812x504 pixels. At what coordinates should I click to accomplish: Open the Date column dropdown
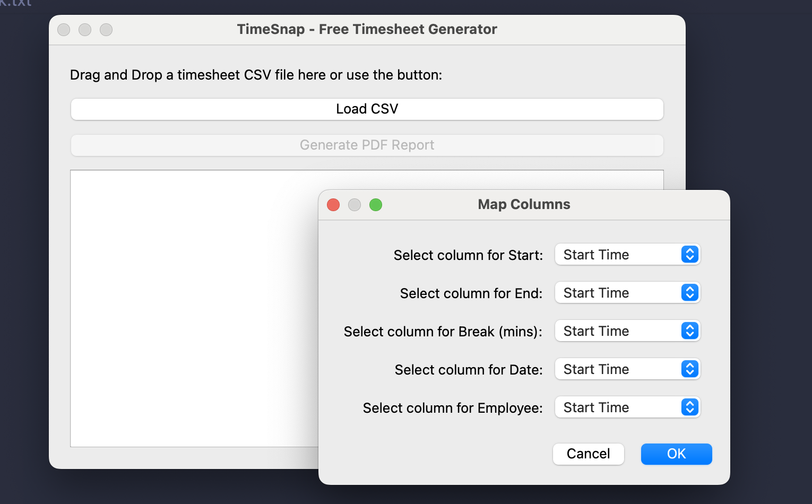click(627, 369)
